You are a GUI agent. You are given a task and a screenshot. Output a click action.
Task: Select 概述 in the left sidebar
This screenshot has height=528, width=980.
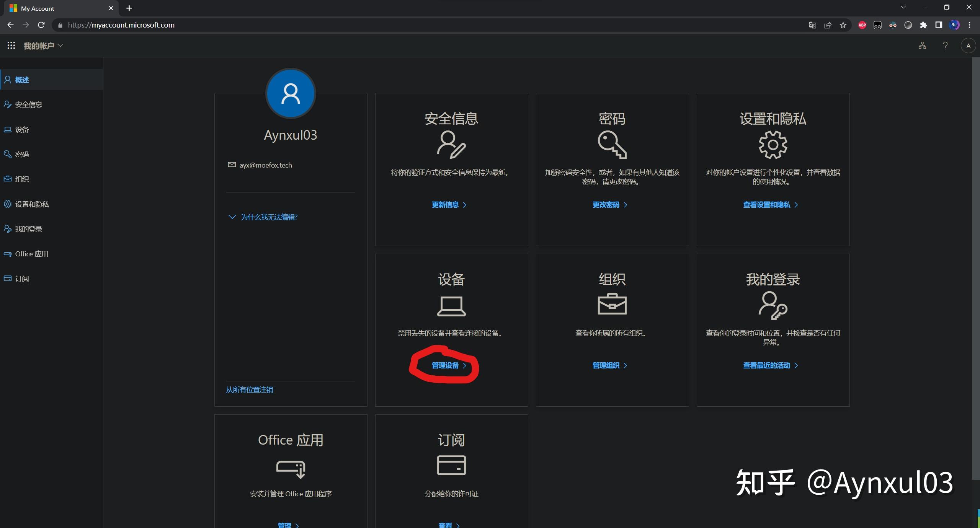[x=22, y=80]
